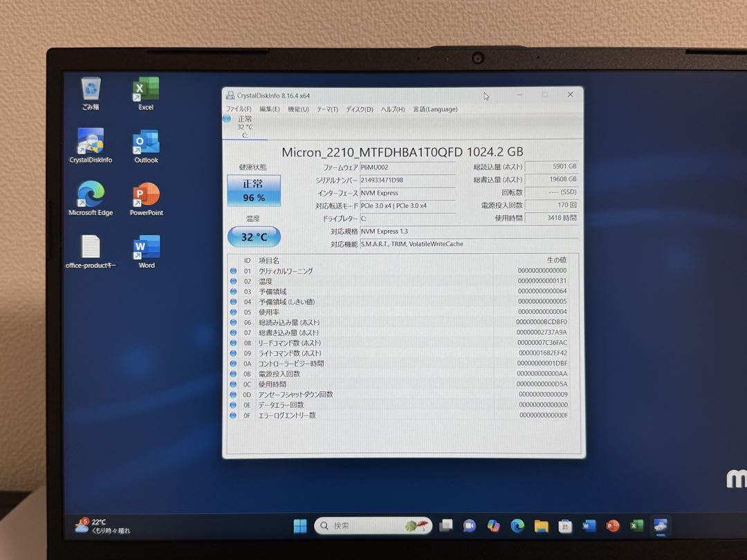Select row 07 総書き込み量 (ホスト)
Image resolution: width=747 pixels, height=560 pixels.
pyautogui.click(x=399, y=333)
